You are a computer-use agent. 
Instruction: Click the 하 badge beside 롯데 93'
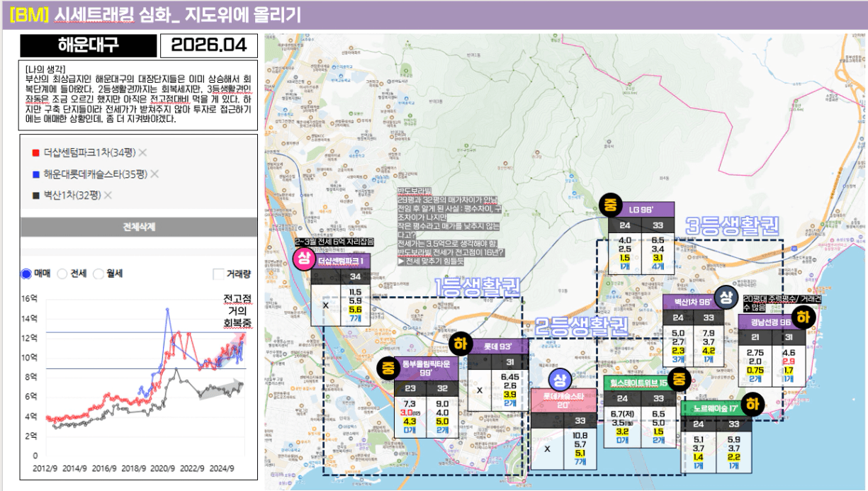tap(459, 345)
